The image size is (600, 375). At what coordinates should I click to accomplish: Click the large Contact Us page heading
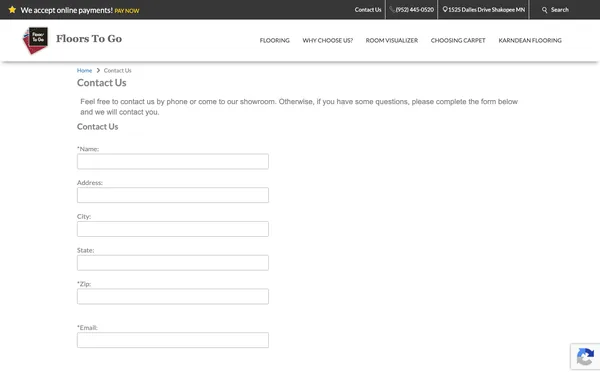pyautogui.click(x=101, y=83)
